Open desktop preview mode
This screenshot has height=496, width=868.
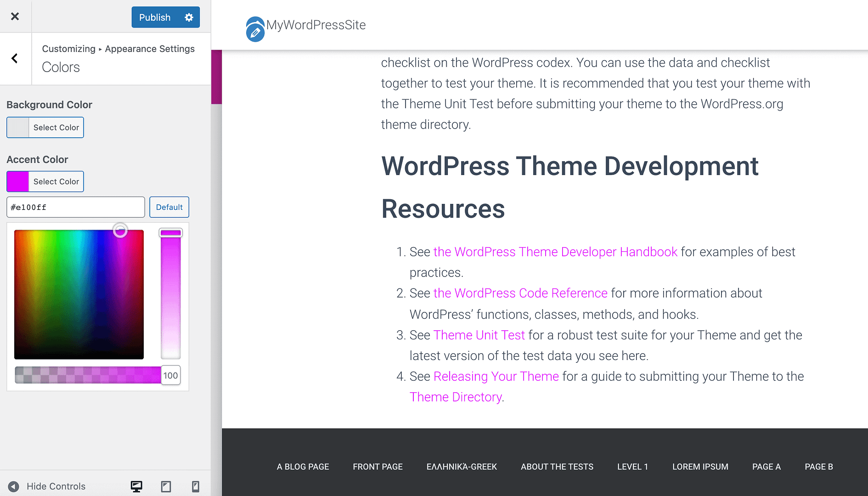click(136, 486)
